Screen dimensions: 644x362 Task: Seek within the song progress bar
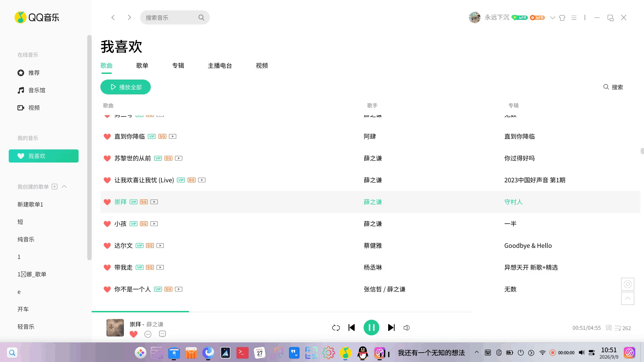coord(282,312)
